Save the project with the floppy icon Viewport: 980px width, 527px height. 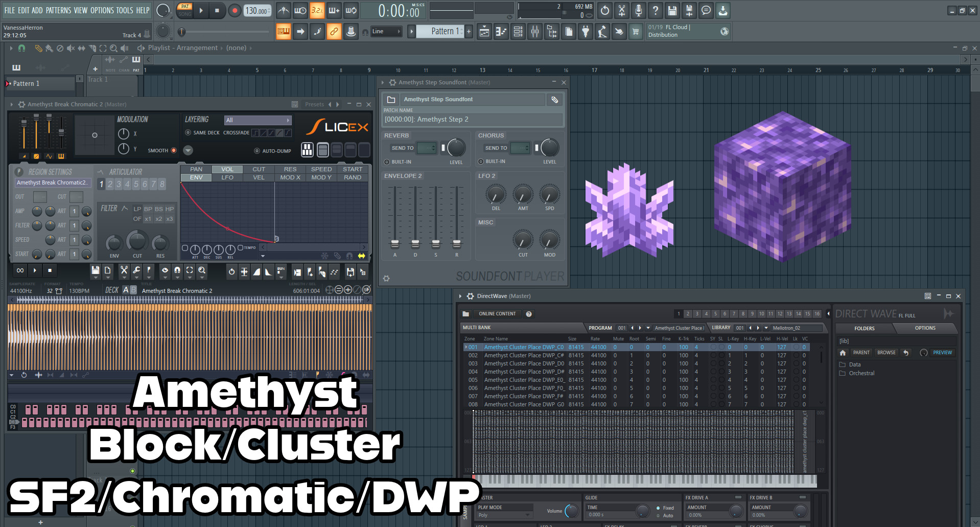[x=672, y=10]
